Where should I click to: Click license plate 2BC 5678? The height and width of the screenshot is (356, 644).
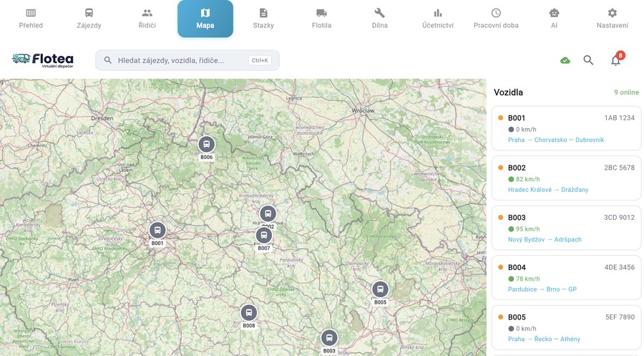point(620,168)
